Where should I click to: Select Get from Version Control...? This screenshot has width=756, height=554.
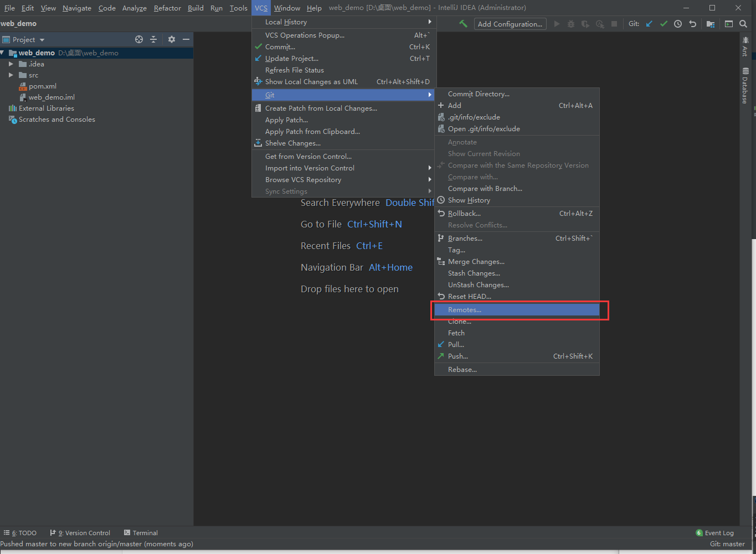click(x=344, y=157)
